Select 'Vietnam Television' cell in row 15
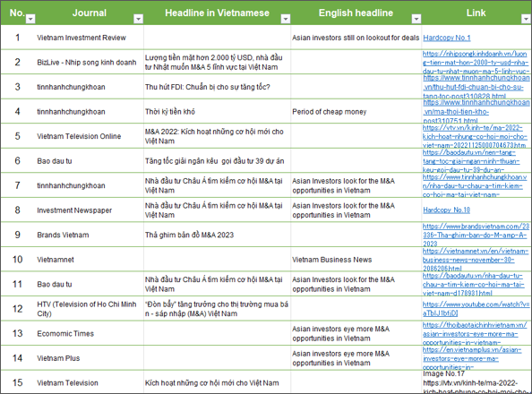The image size is (532, 394). coord(90,382)
